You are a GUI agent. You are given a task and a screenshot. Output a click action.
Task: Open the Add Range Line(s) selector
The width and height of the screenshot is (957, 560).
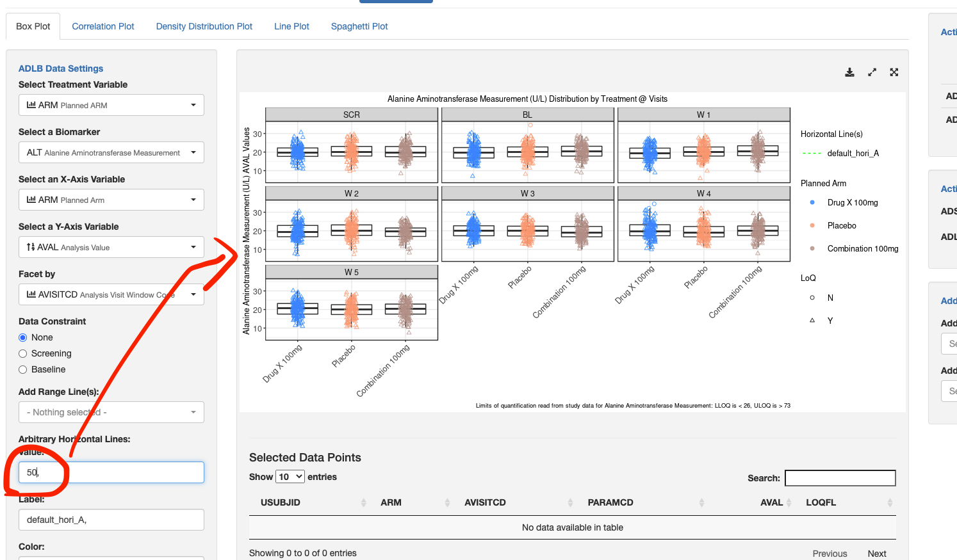[111, 412]
